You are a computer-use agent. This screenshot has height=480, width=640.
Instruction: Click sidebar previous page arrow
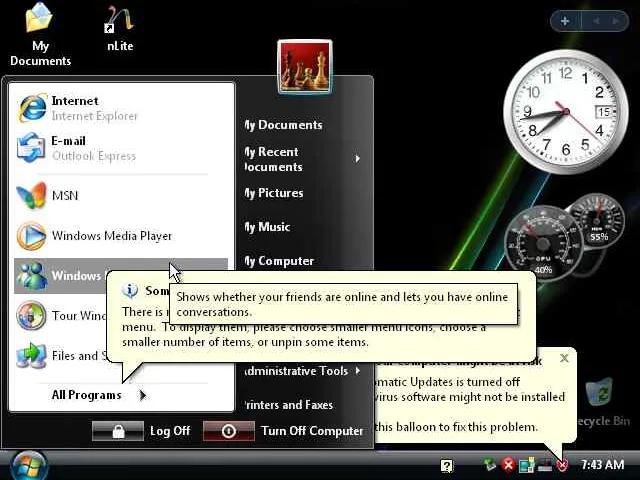[596, 21]
